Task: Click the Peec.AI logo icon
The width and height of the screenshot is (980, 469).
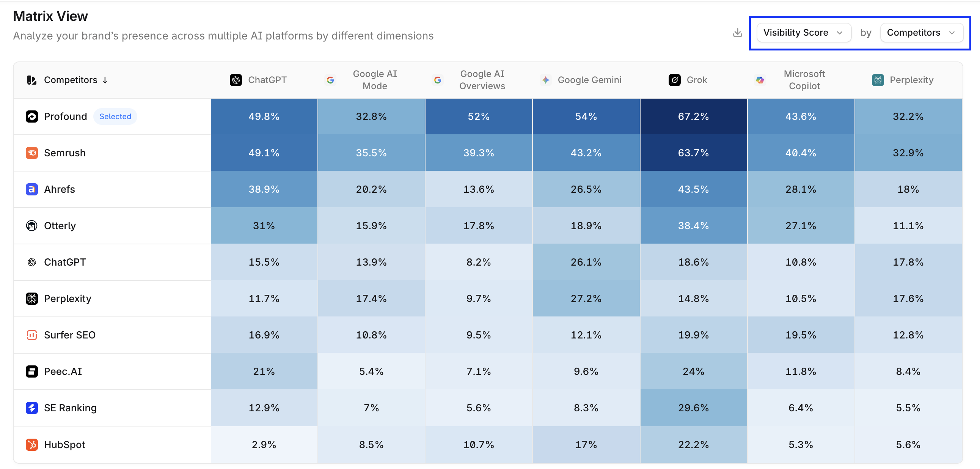Action: coord(31,371)
